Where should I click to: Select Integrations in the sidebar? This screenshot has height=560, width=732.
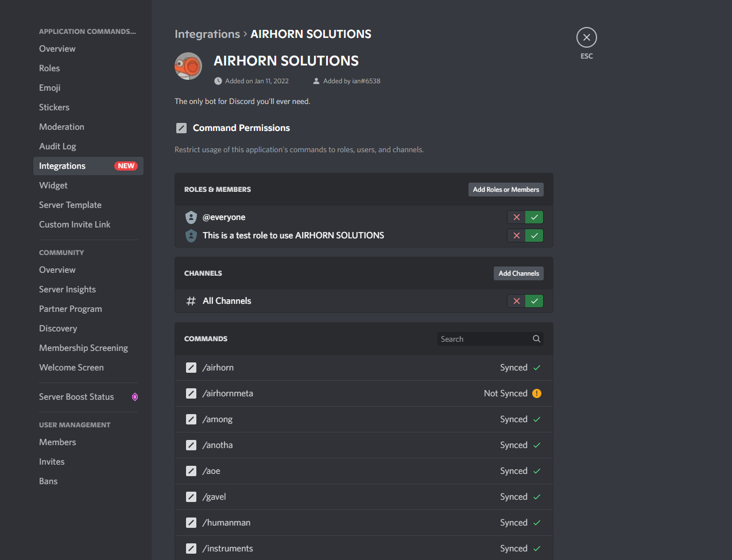[88, 166]
